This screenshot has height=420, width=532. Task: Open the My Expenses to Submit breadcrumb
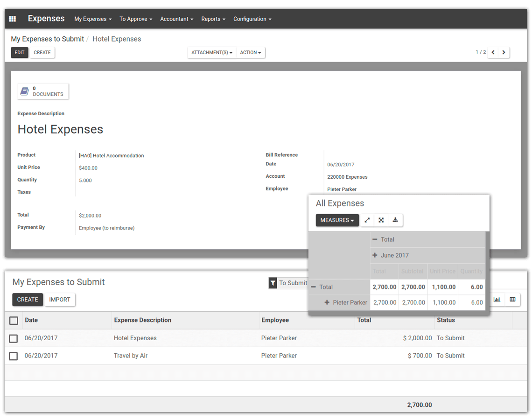47,39
